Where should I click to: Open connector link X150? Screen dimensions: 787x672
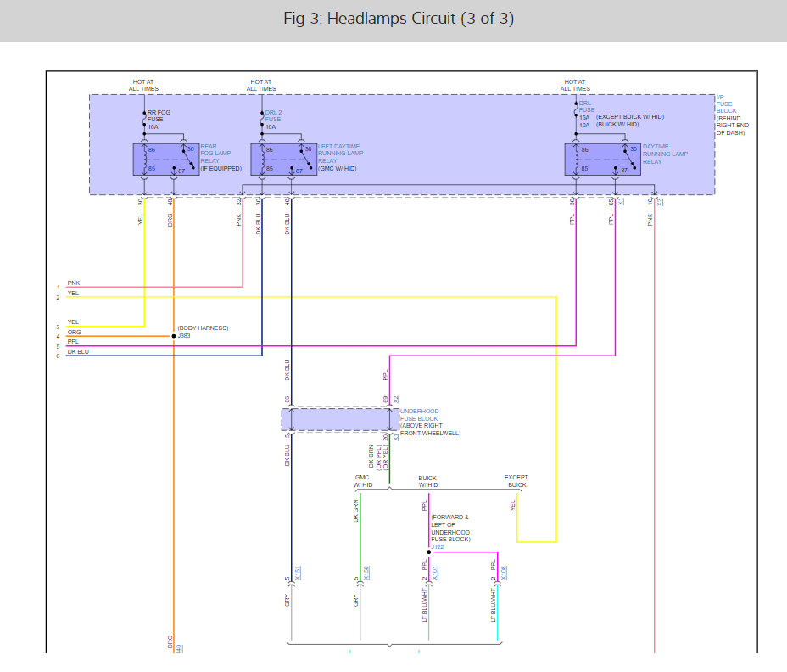point(366,573)
